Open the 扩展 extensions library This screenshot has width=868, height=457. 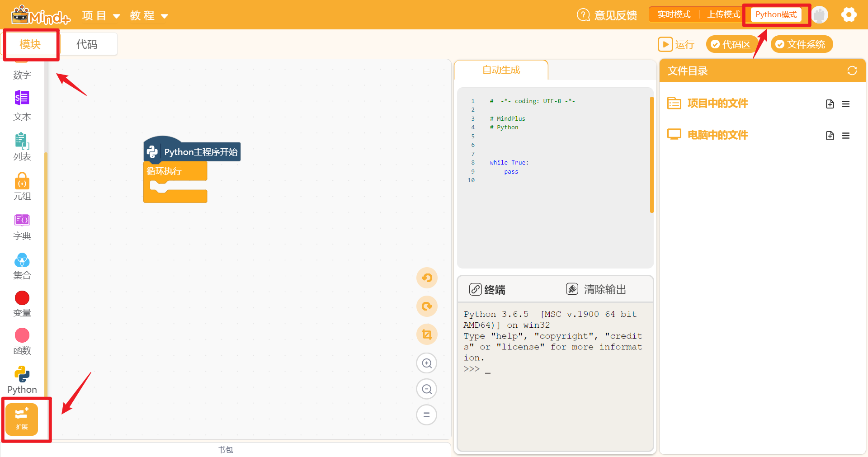click(22, 419)
